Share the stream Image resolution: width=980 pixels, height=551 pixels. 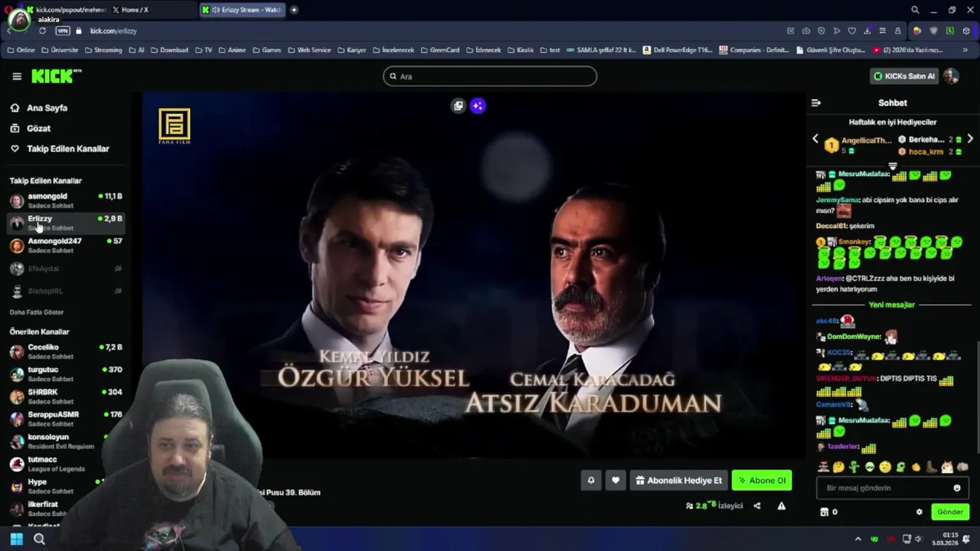tap(757, 506)
